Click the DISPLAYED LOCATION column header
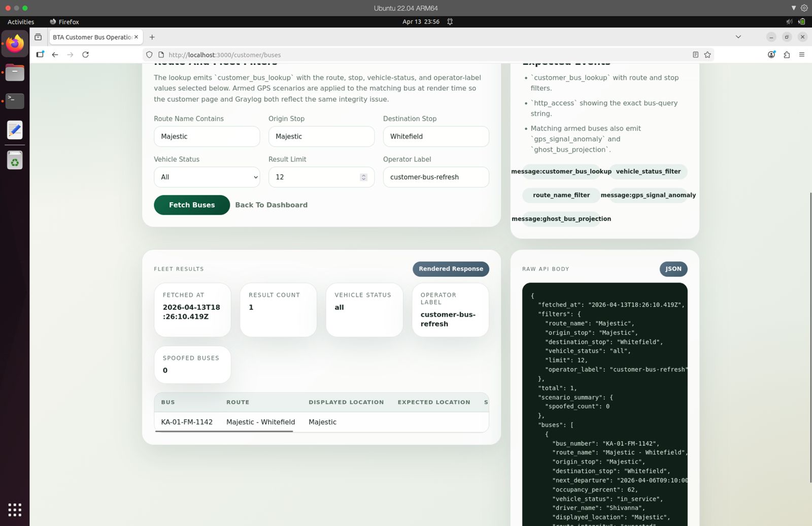The width and height of the screenshot is (812, 526). [346, 402]
